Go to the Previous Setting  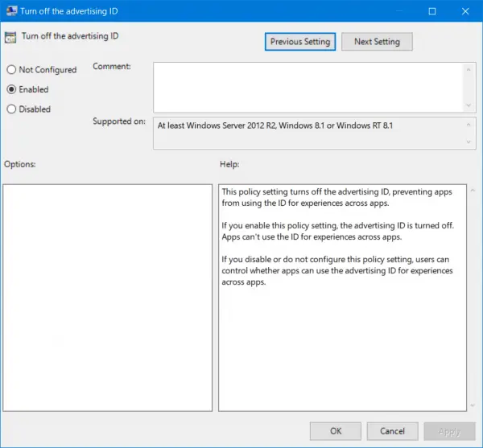300,42
